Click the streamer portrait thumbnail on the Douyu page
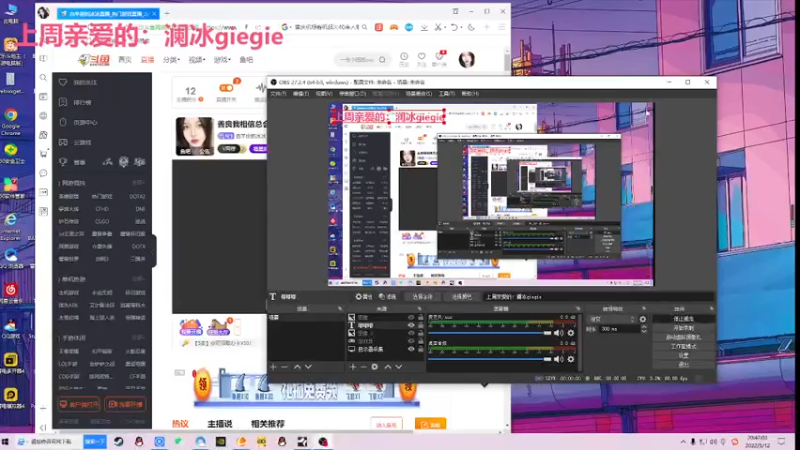The image size is (800, 450). pos(194,136)
